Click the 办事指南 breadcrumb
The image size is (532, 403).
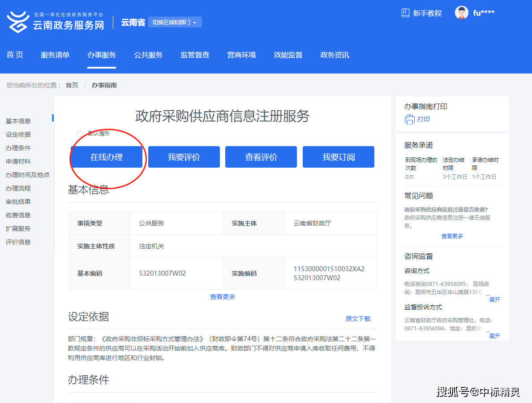pyautogui.click(x=104, y=85)
